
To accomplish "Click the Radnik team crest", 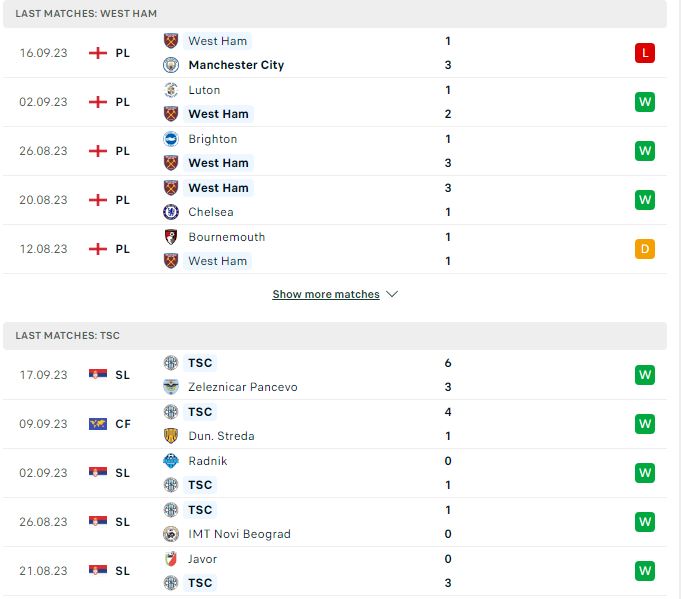I will (171, 461).
